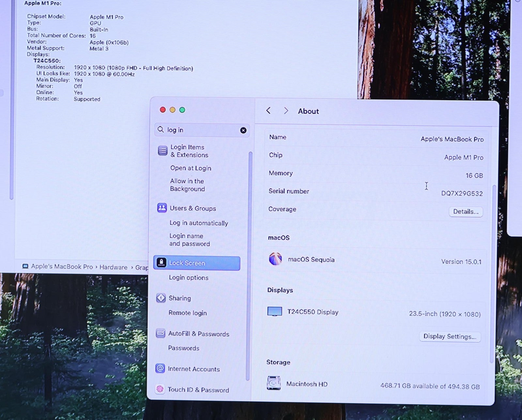This screenshot has width=522, height=420.
Task: Clear the search field with the x icon
Action: pos(243,130)
